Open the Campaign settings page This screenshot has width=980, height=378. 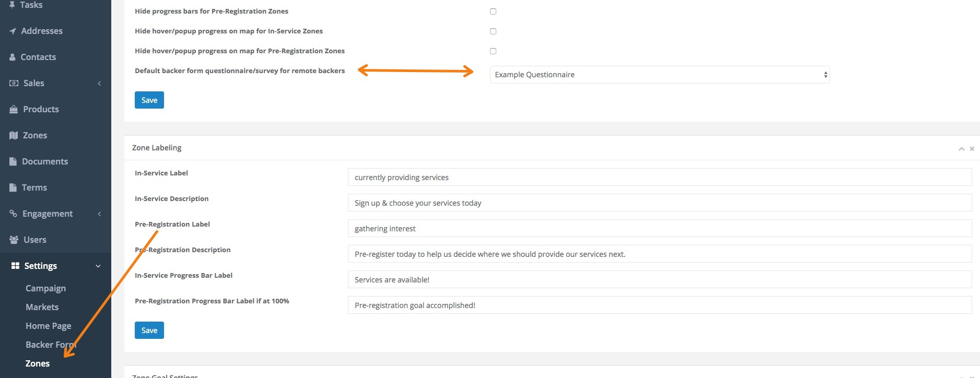point(45,288)
